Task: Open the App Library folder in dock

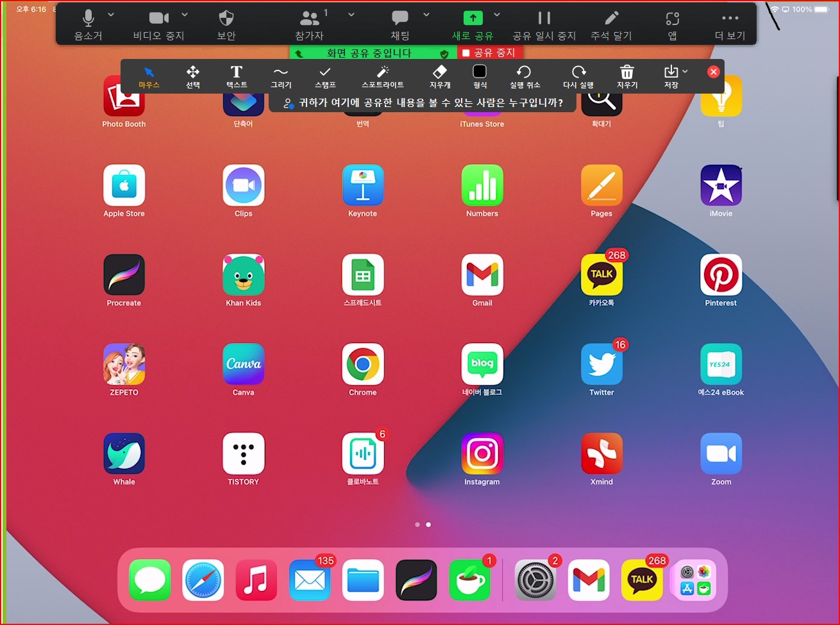Action: point(695,580)
